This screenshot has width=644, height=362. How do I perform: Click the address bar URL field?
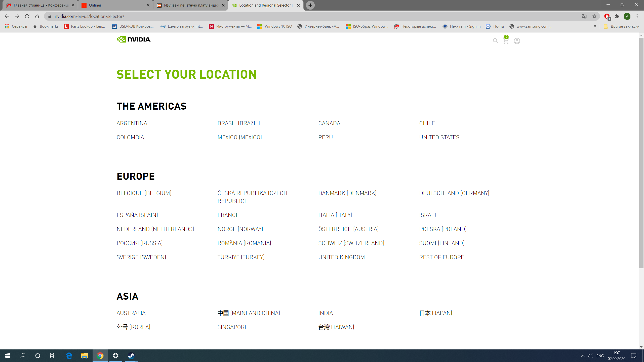[302, 16]
